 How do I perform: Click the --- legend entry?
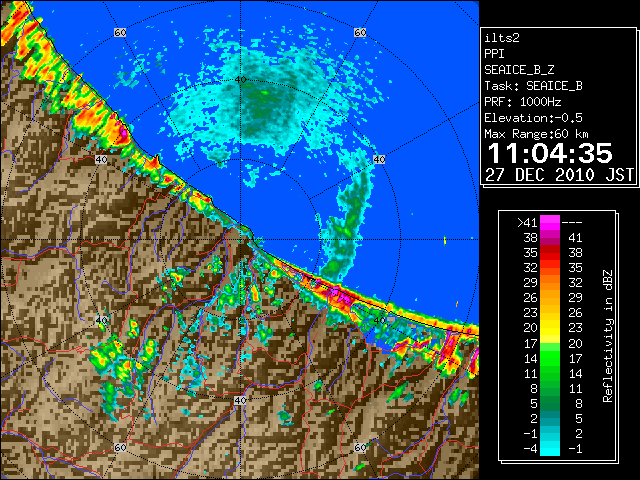572,223
